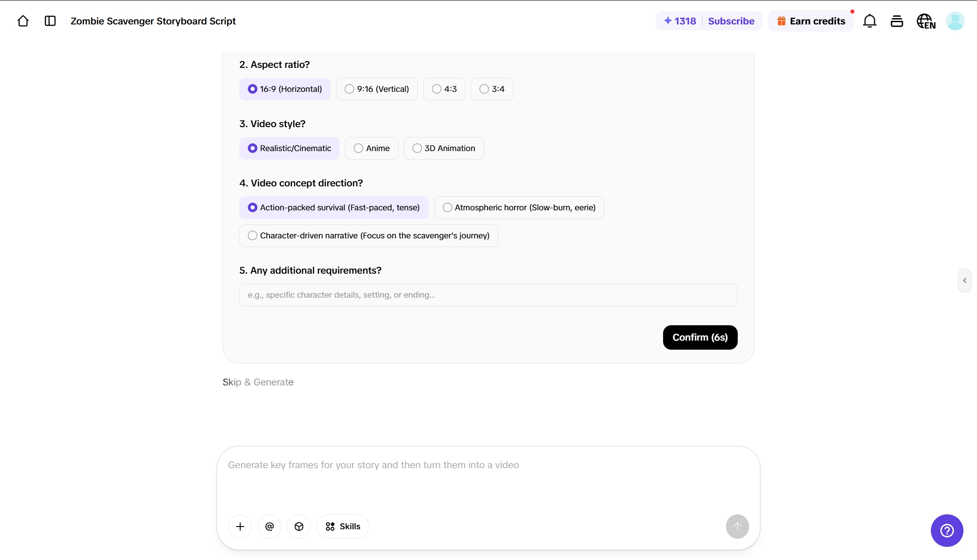Open the purple help question icon
This screenshot has width=977, height=560.
tap(947, 531)
